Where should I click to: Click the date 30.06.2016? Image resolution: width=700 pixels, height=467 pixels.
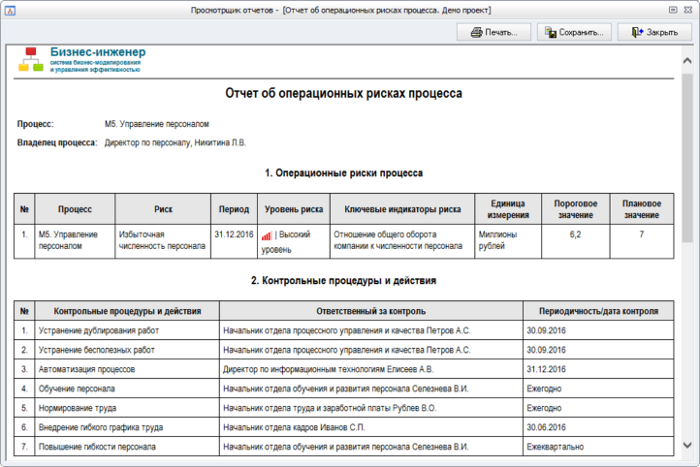pos(546,427)
